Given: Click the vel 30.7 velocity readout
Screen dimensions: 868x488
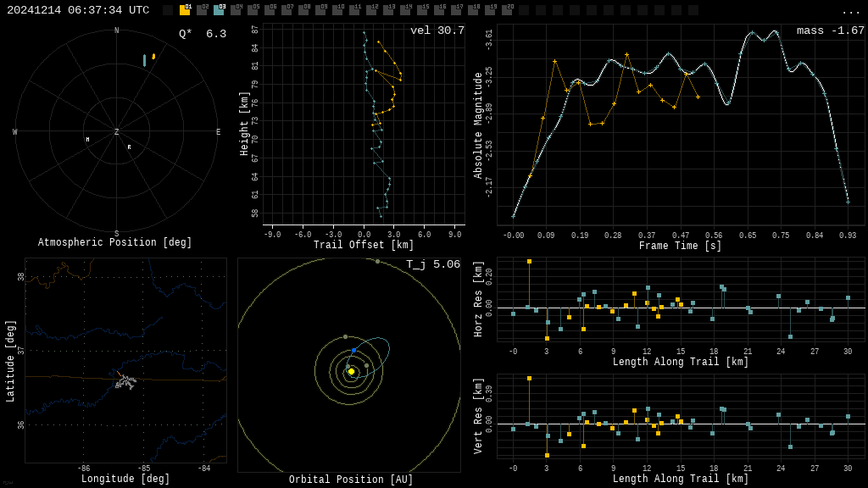Looking at the screenshot, I should coord(437,31).
